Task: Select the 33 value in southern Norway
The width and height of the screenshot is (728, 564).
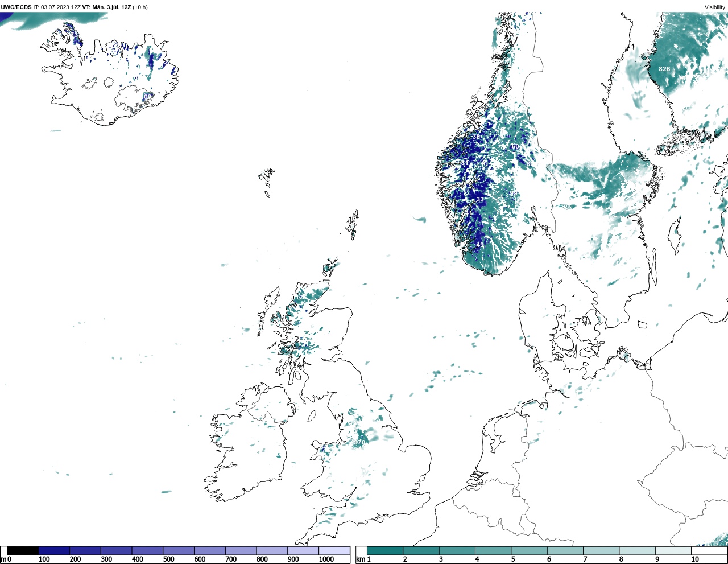Action: click(480, 200)
